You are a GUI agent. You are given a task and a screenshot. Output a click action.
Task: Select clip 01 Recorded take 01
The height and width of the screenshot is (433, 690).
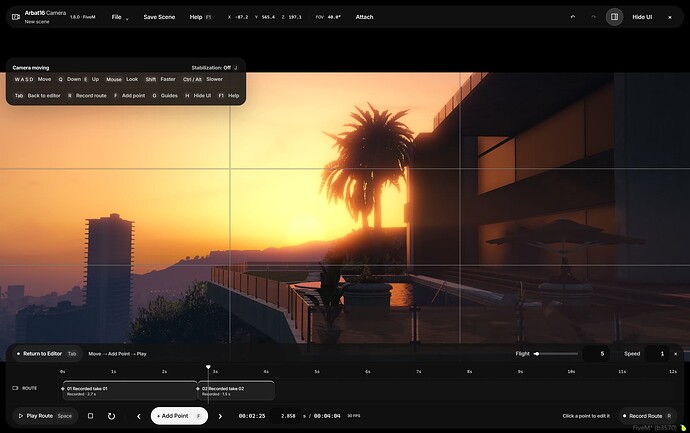130,391
